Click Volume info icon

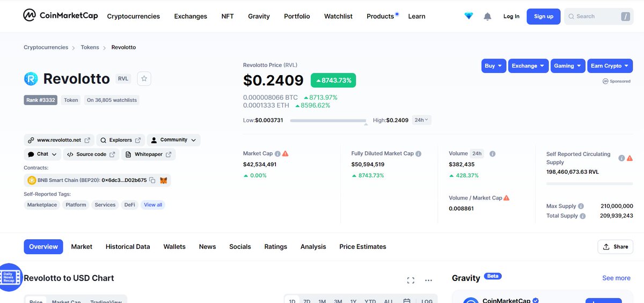492,153
